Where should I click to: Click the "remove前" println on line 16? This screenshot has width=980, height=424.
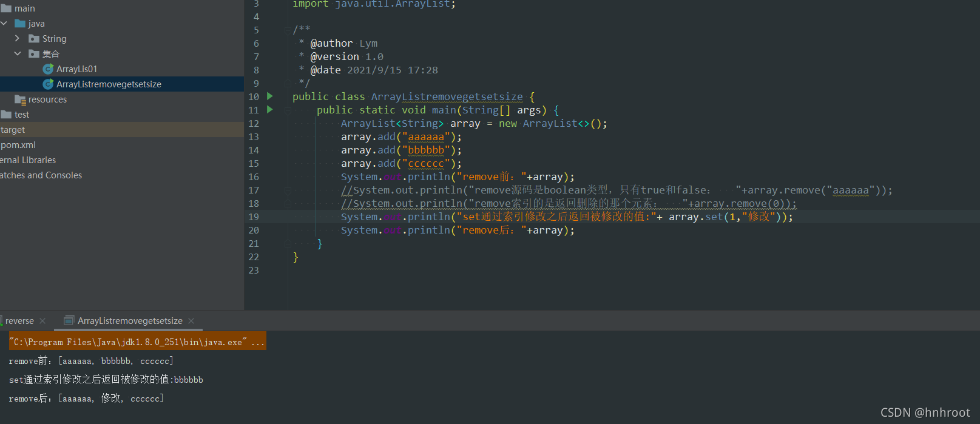coord(458,177)
